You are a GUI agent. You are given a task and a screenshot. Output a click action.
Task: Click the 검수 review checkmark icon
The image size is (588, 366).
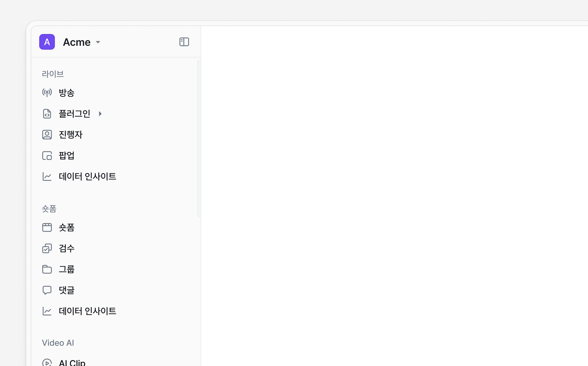[x=47, y=248]
